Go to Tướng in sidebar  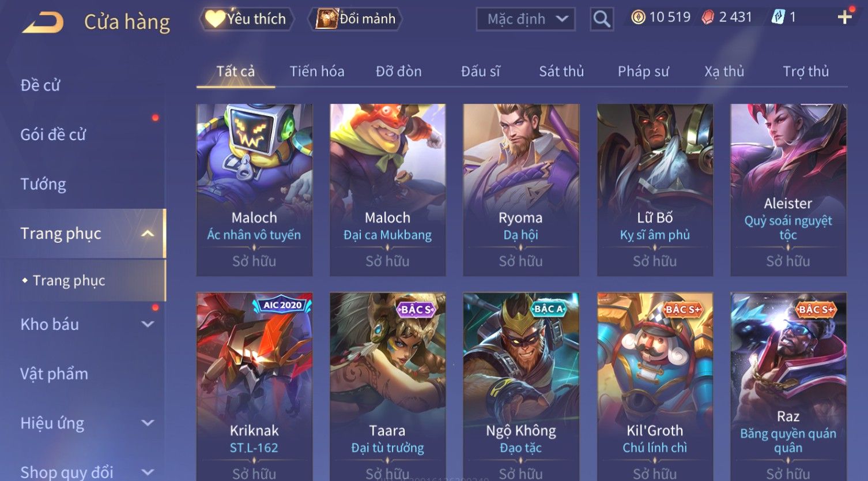coord(43,184)
